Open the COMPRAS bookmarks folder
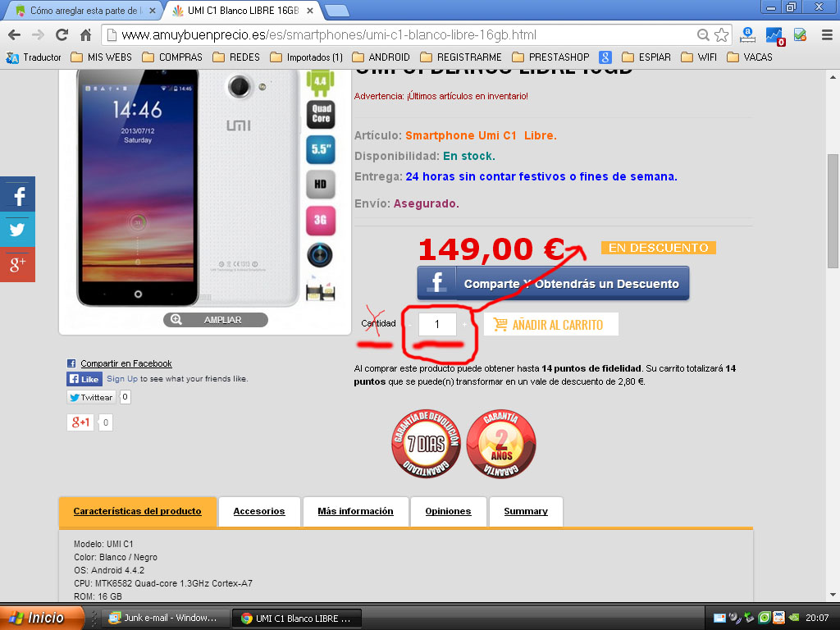The image size is (840, 630). [x=172, y=57]
